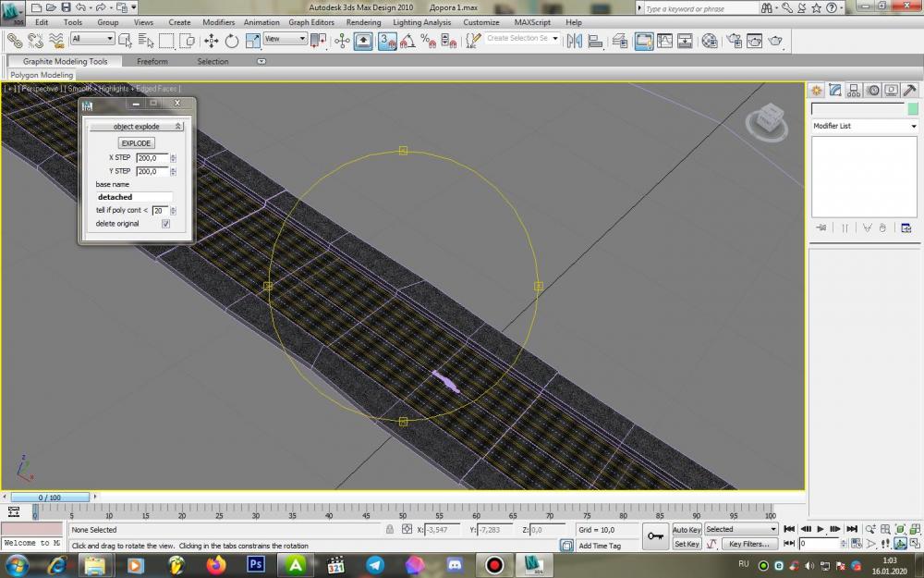The image size is (924, 578).
Task: Click the Align tool
Action: coord(595,41)
